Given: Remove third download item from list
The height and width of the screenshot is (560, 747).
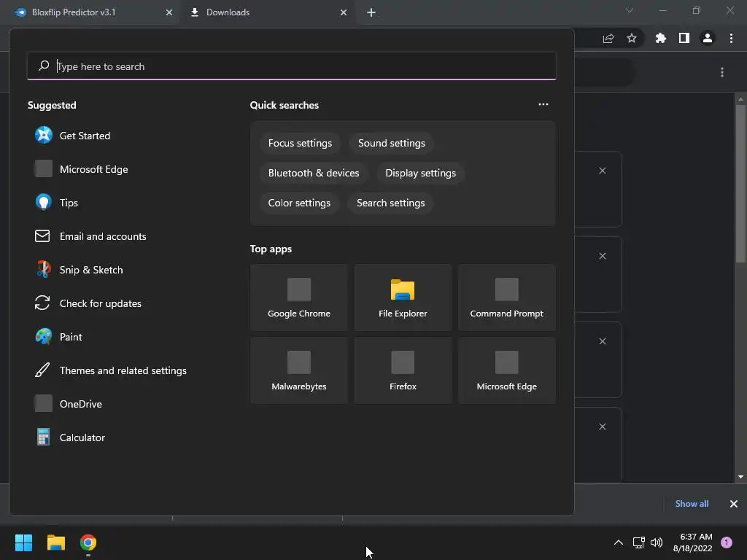Looking at the screenshot, I should (602, 341).
